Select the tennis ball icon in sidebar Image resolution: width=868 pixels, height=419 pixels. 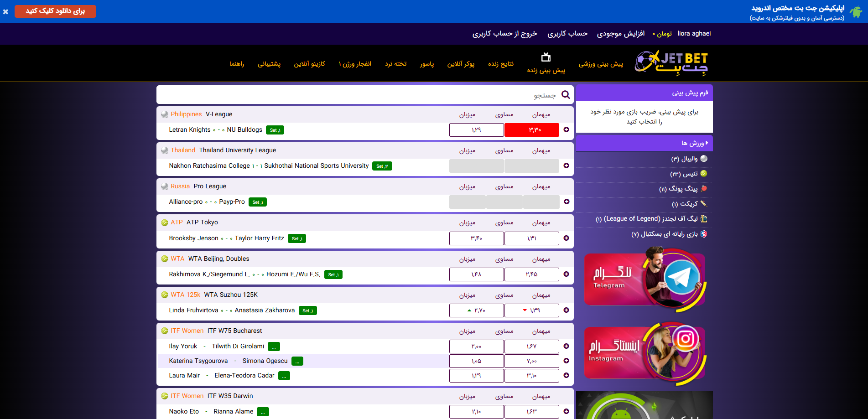(704, 174)
